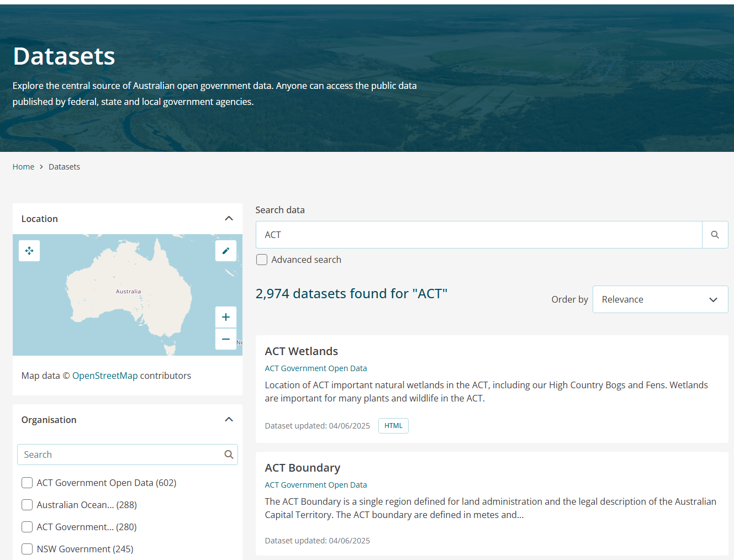The height and width of the screenshot is (560, 734).
Task: Click the map draw pencil icon
Action: pyautogui.click(x=225, y=251)
